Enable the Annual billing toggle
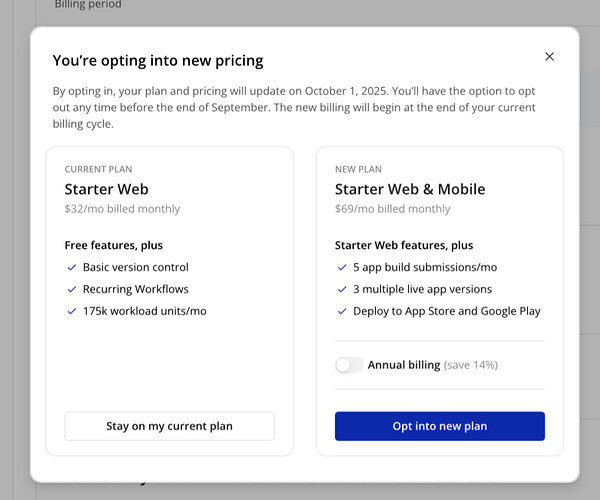The image size is (600, 500). pyautogui.click(x=349, y=365)
